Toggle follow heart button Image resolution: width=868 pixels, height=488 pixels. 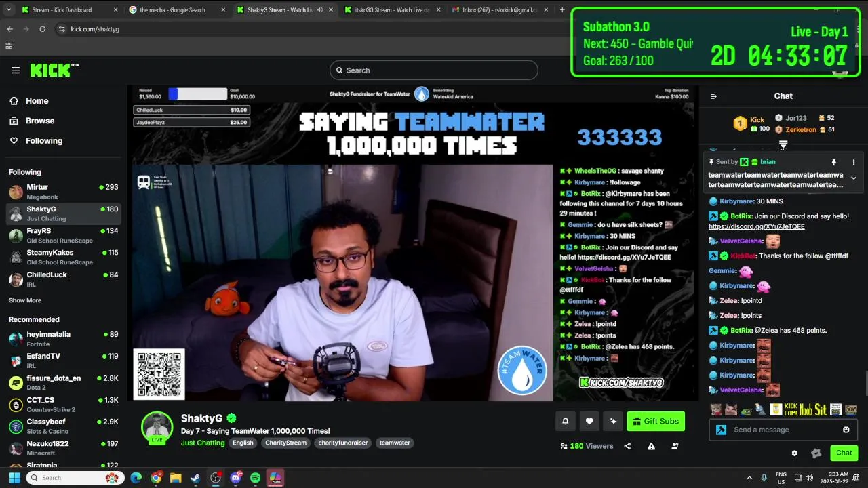coord(589,422)
